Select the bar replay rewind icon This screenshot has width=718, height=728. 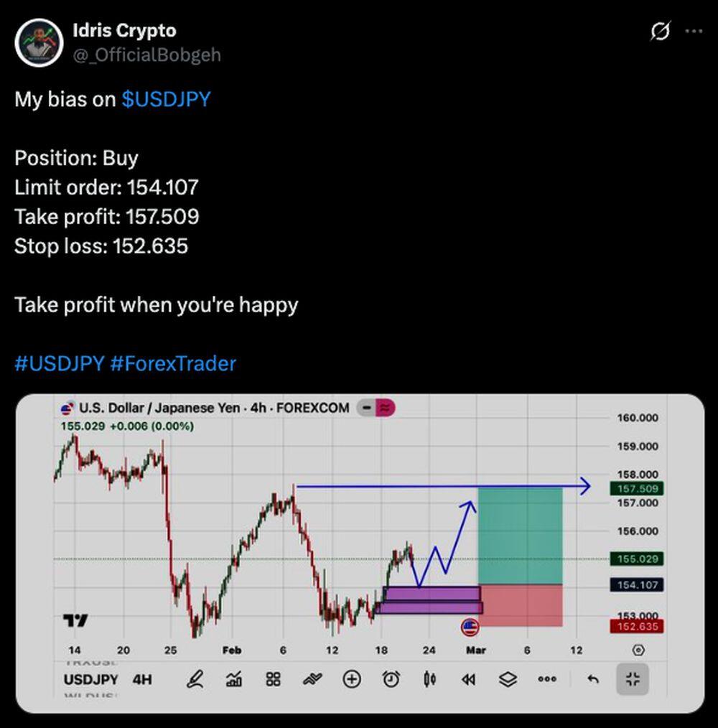click(469, 679)
